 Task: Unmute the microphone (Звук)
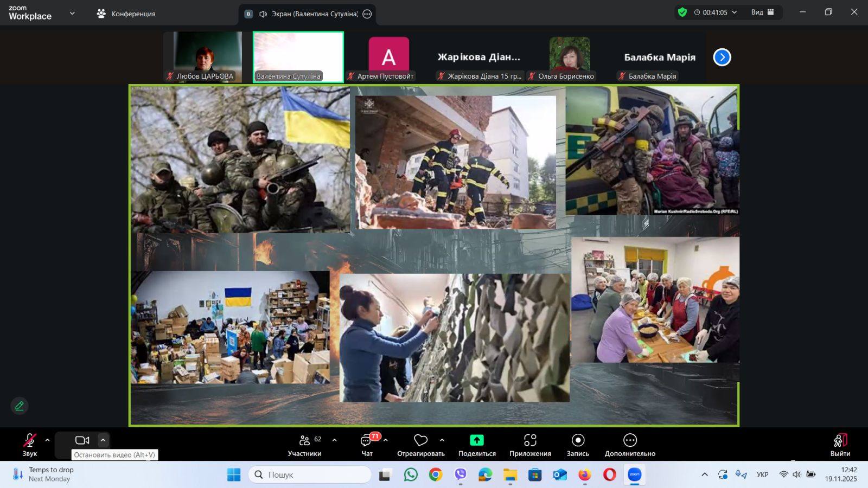click(x=30, y=440)
